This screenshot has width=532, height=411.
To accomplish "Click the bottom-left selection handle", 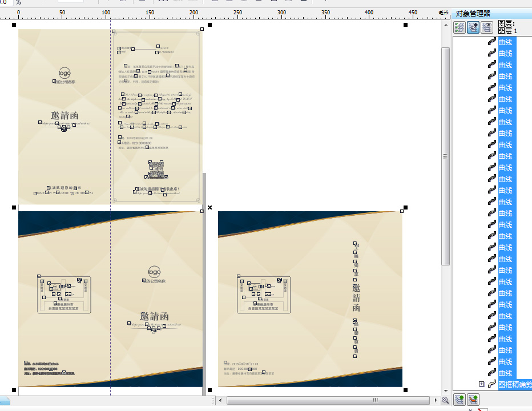I will tap(14, 390).
